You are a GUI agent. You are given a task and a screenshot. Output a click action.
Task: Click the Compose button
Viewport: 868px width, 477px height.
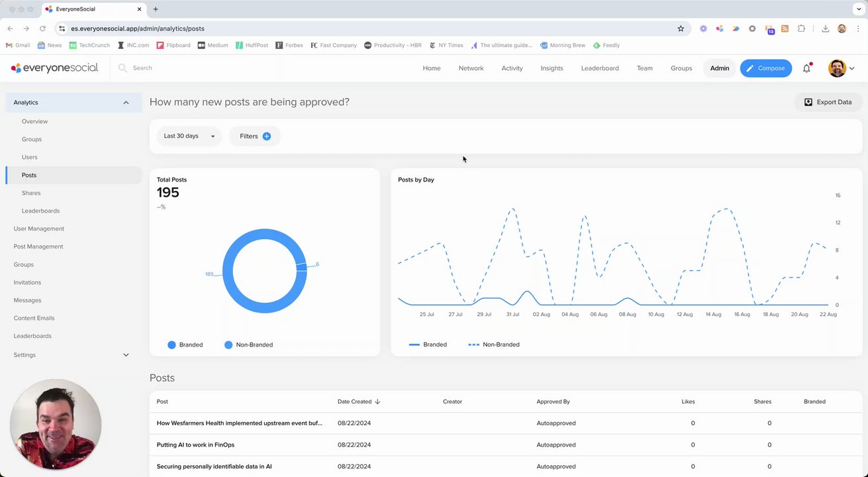pyautogui.click(x=766, y=68)
